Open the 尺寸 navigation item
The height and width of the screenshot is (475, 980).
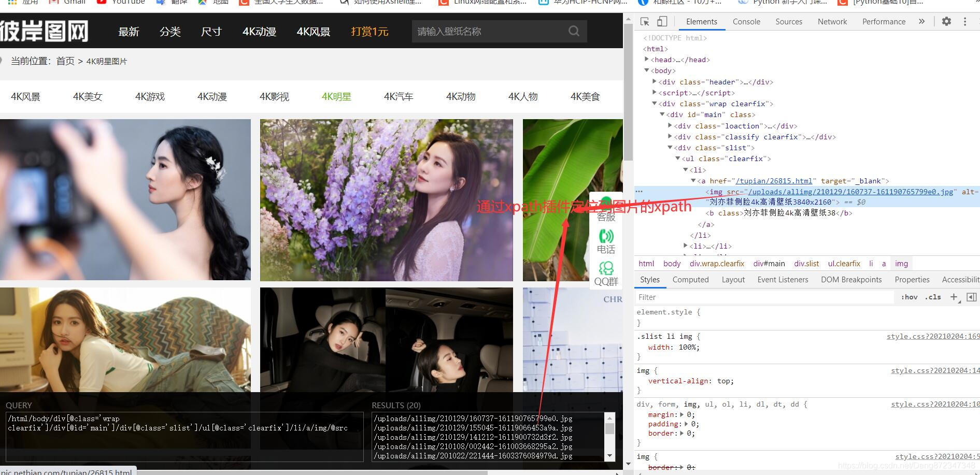[x=211, y=32]
